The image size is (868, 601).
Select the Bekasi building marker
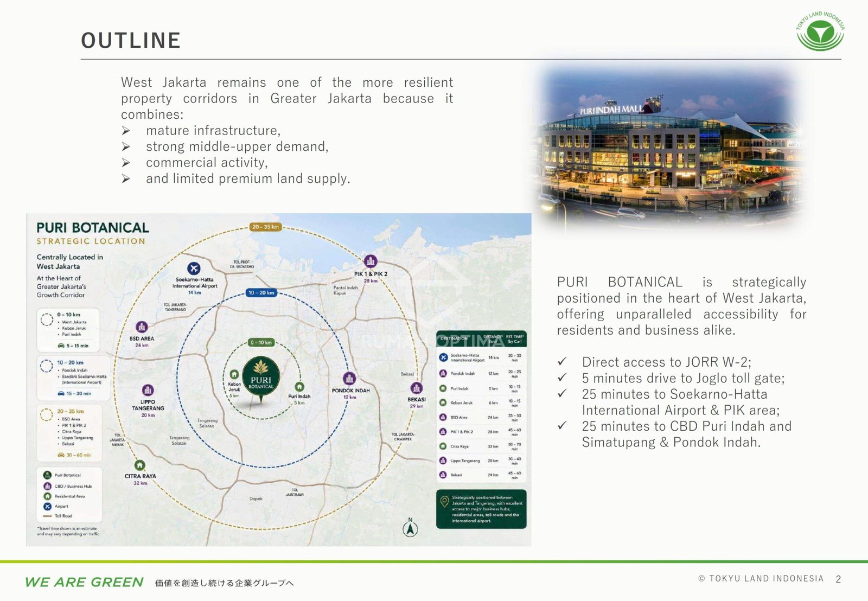click(416, 388)
